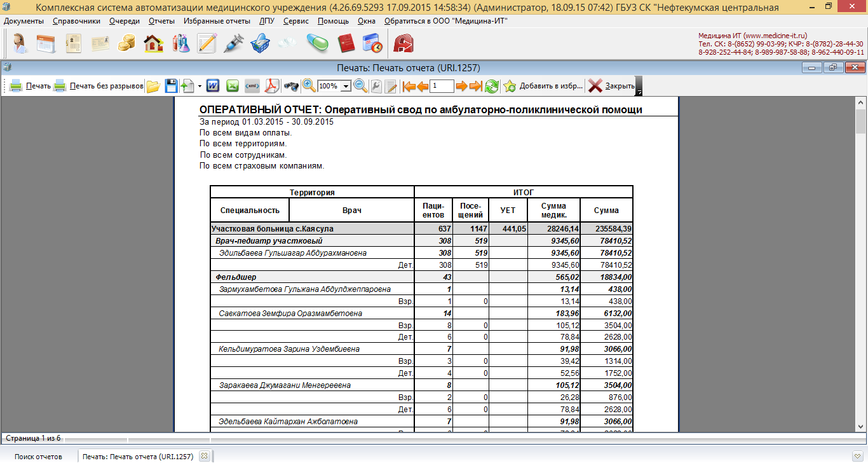Click the blue shopping basket icon
The width and height of the screenshot is (868, 463).
coord(261,43)
